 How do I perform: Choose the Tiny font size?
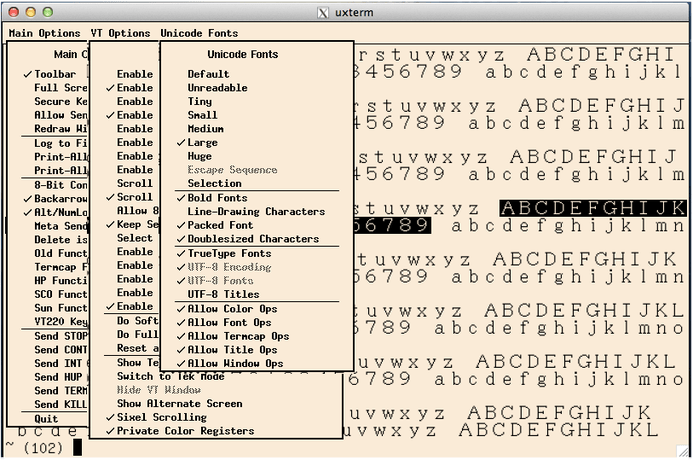point(199,101)
